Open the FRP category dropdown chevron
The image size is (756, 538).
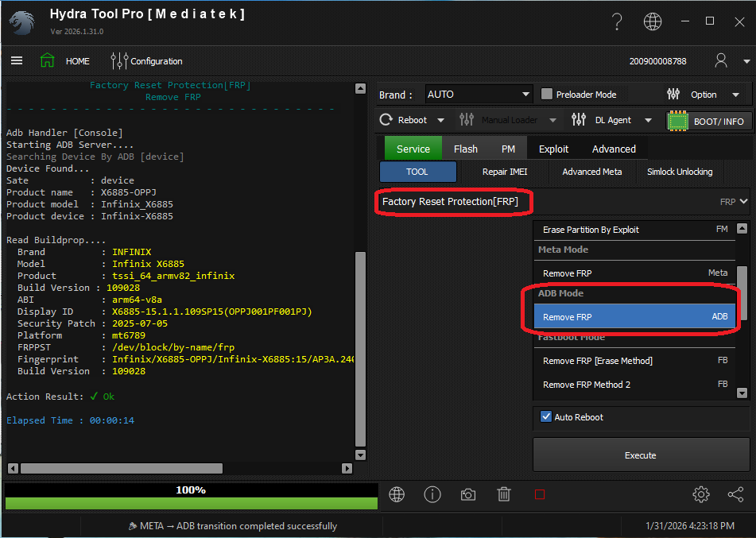pos(743,202)
